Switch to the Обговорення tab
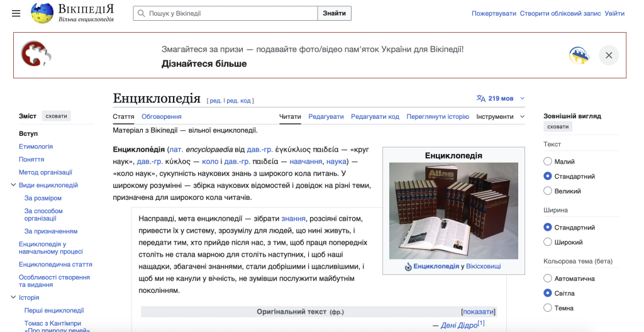Screen dimensions: 644x332 pos(161,116)
